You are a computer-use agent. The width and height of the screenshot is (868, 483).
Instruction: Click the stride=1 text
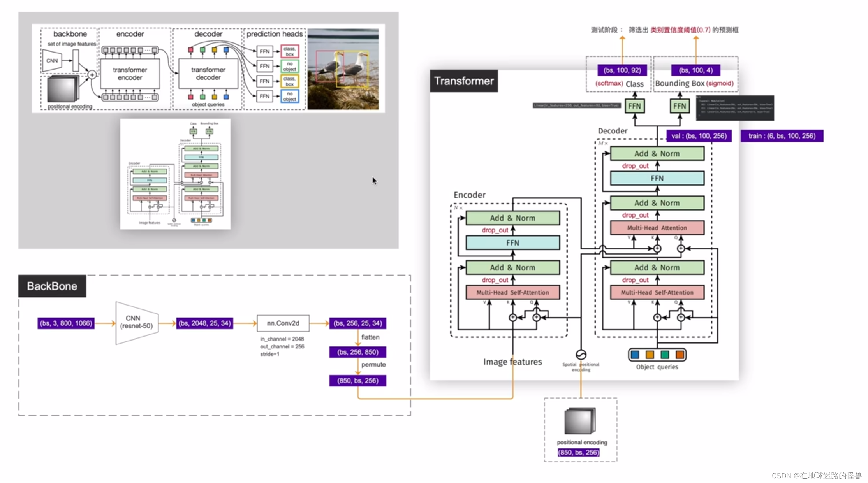click(269, 354)
